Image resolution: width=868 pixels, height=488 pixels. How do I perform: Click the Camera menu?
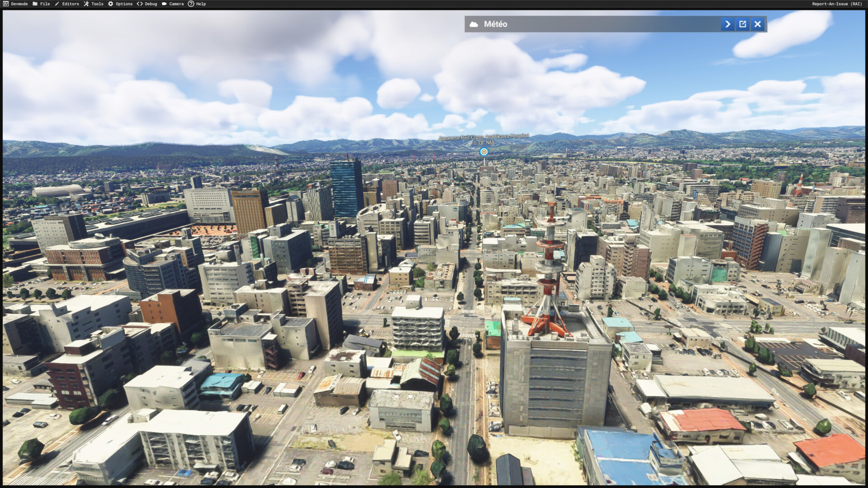point(176,4)
